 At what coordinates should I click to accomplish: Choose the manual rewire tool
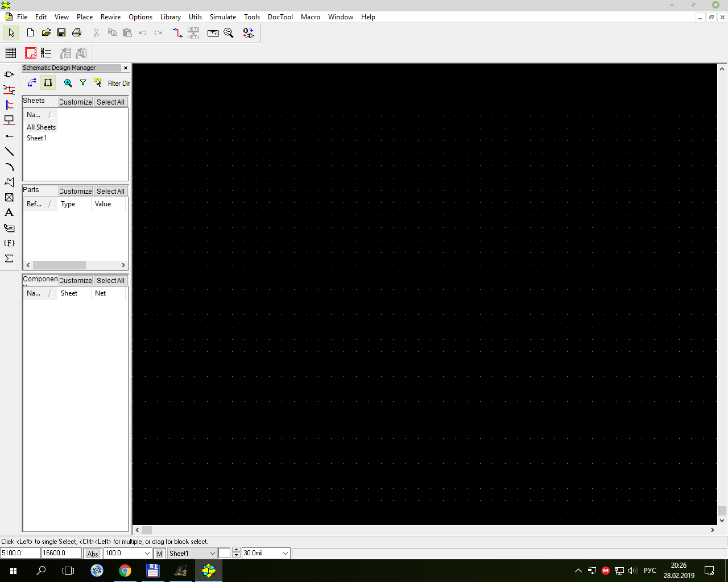click(x=177, y=33)
